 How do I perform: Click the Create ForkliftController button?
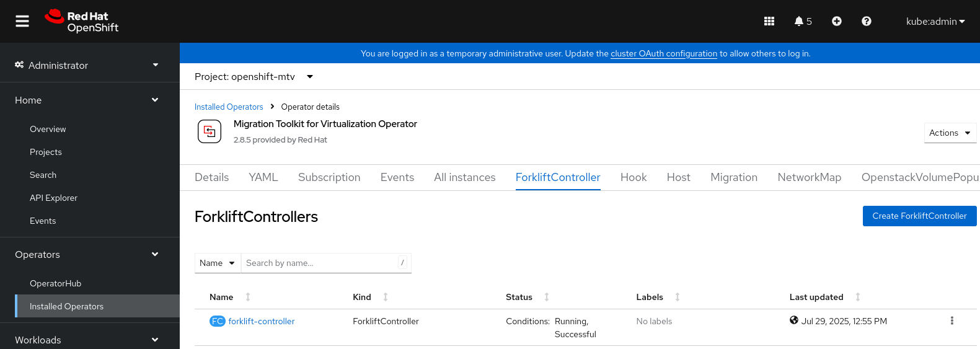tap(919, 216)
